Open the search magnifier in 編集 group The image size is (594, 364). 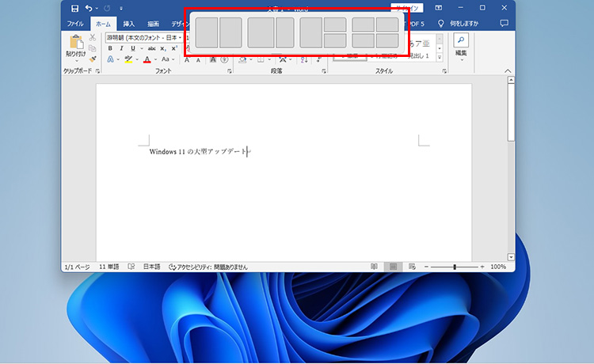coord(460,40)
